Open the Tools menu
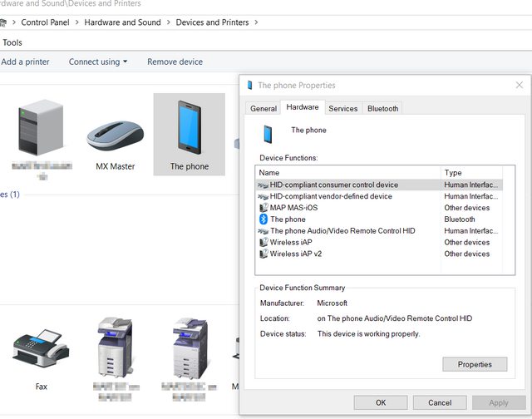 (x=12, y=42)
